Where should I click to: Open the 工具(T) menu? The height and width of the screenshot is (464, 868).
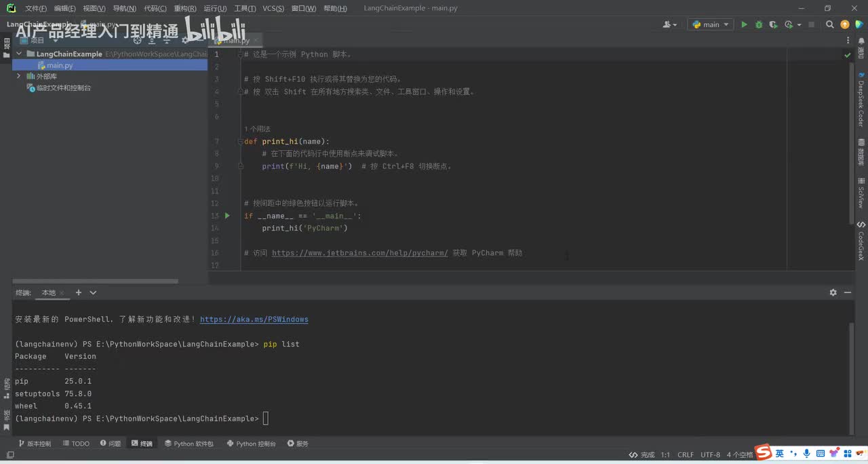[x=245, y=8]
